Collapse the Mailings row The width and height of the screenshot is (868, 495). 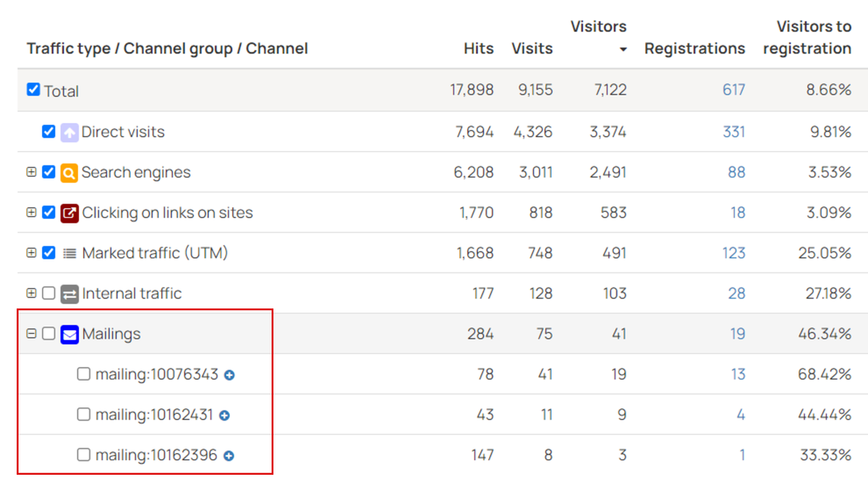[31, 334]
